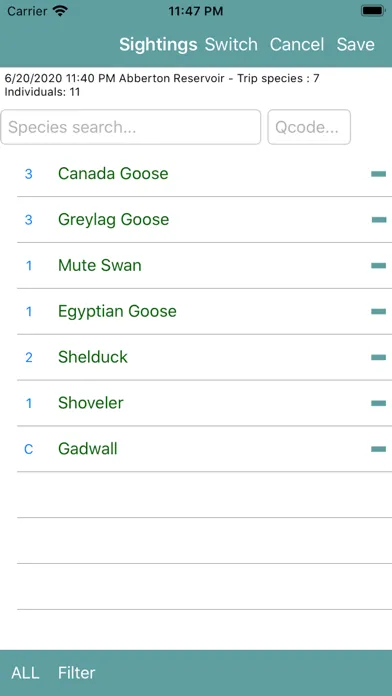Focus the Species search field
Screen dimensions: 392x696
coord(131,127)
